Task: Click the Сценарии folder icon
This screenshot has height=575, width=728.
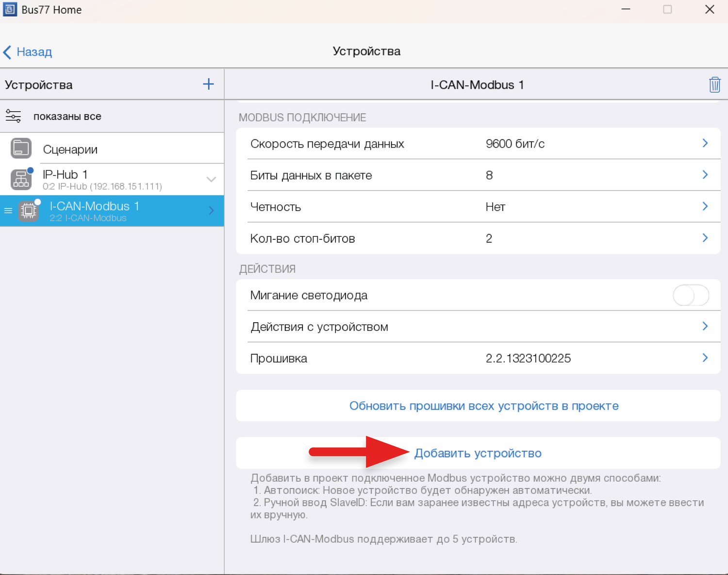Action: tap(21, 148)
